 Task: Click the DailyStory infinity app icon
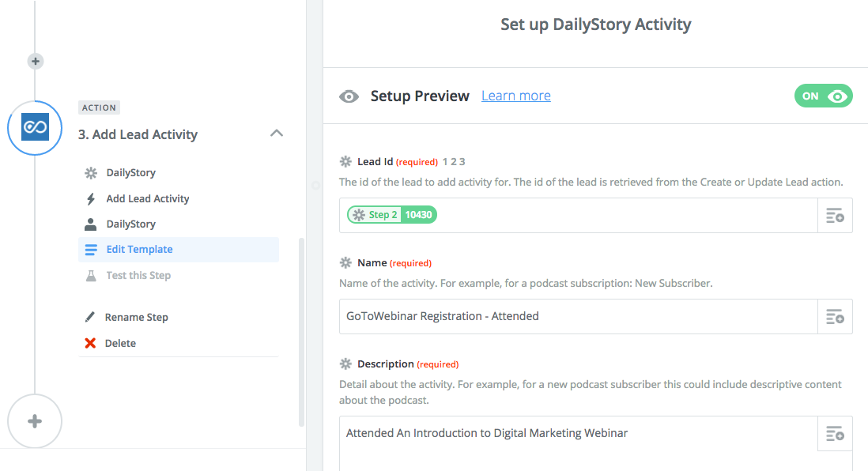click(x=35, y=127)
